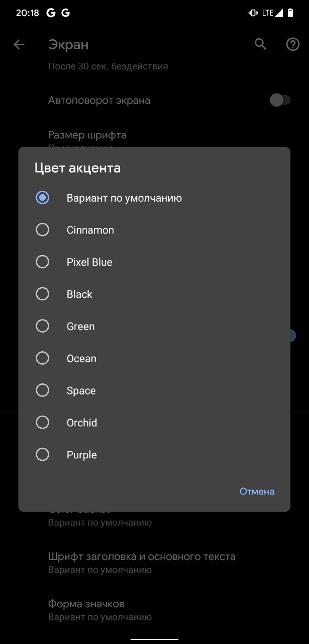Screen dimensions: 309x644
Task: Pick the Space accent color
Action: pos(154,391)
